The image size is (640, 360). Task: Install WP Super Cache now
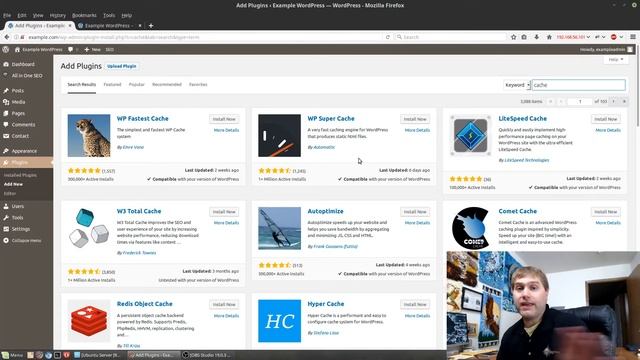pyautogui.click(x=415, y=119)
